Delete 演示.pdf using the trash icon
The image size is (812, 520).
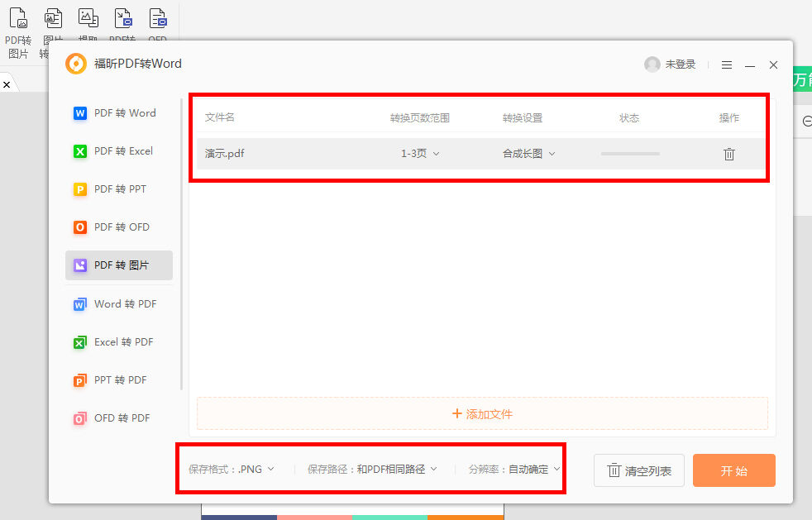click(x=728, y=153)
